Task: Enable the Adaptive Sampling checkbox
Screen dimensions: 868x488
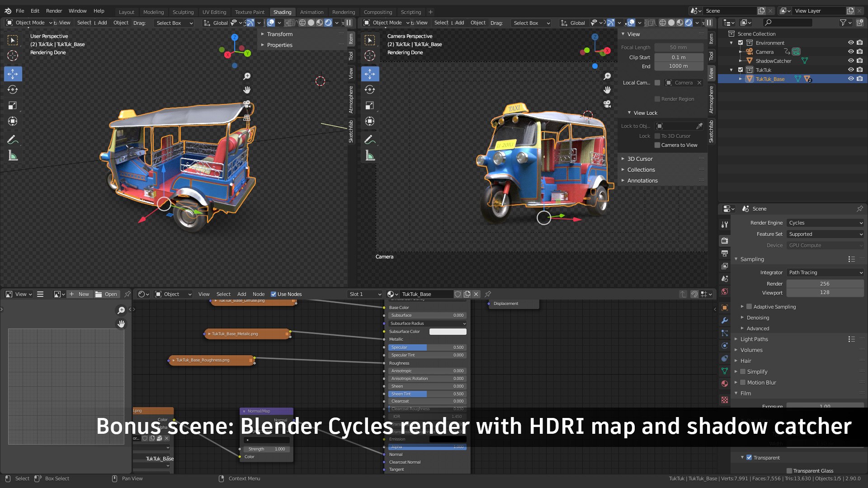Action: (749, 307)
